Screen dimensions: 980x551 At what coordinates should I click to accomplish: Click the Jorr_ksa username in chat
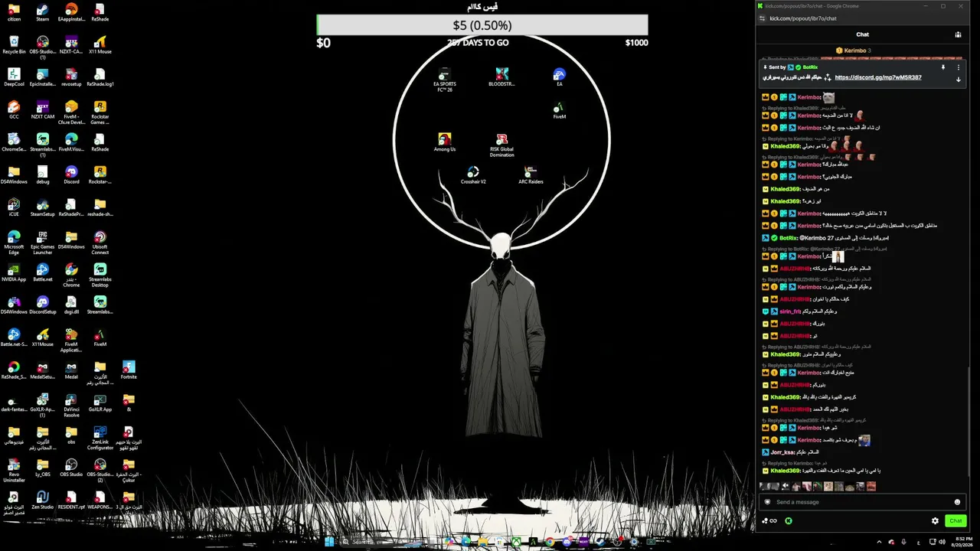[784, 452]
